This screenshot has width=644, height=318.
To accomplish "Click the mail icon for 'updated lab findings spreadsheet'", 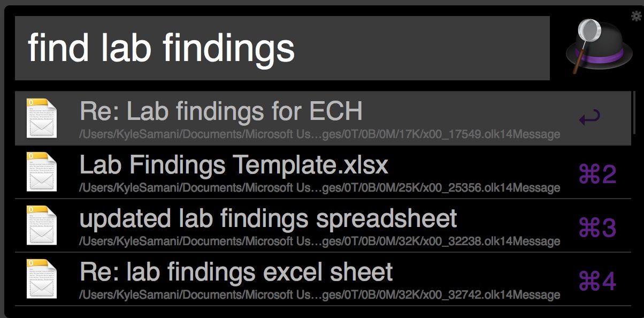I will tap(42, 225).
